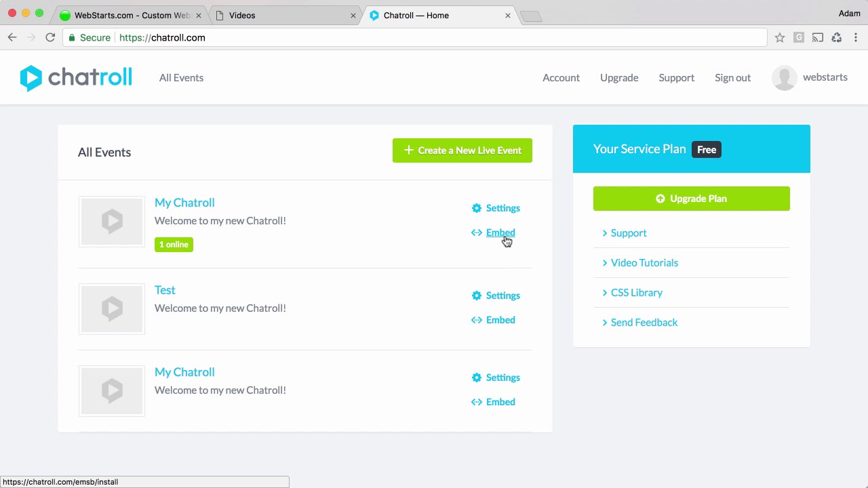This screenshot has width=868, height=488.
Task: Click the Adam profile button in Chrome
Action: click(x=849, y=14)
